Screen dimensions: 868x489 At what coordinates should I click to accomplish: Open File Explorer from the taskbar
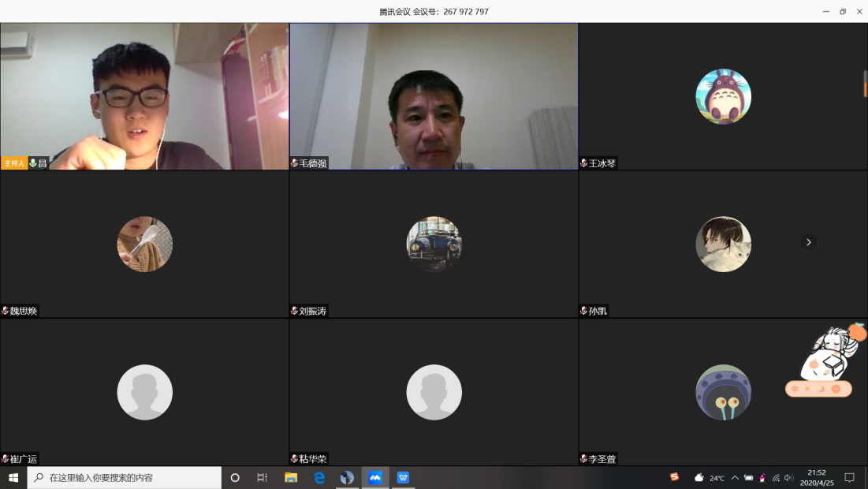point(291,478)
